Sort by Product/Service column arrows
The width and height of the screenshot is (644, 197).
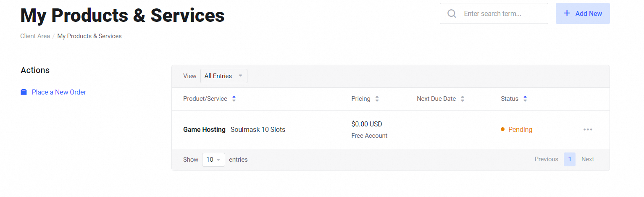234,99
